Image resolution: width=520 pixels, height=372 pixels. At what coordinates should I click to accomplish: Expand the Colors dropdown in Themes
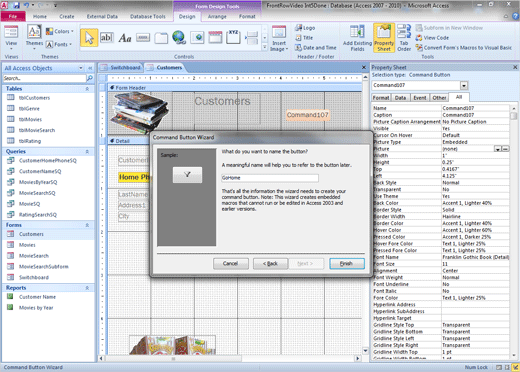pyautogui.click(x=60, y=31)
